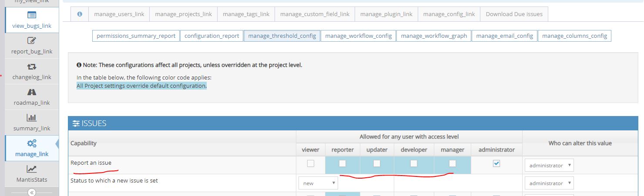Select the manage gears icon
644x196 pixels.
tap(32, 143)
